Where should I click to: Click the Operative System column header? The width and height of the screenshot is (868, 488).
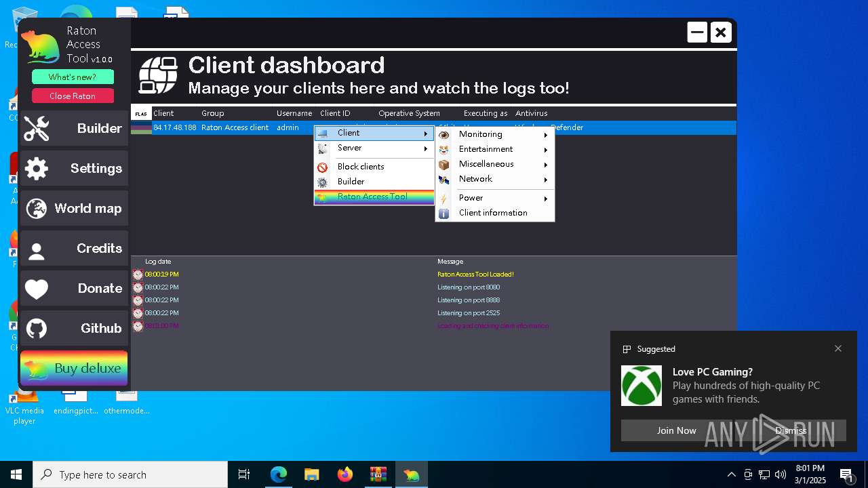(410, 113)
